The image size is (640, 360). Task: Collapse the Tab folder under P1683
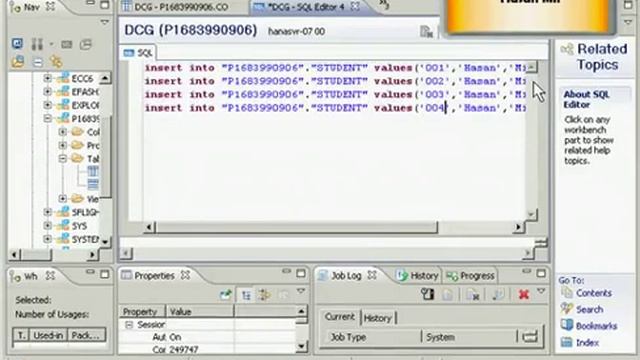(x=62, y=159)
